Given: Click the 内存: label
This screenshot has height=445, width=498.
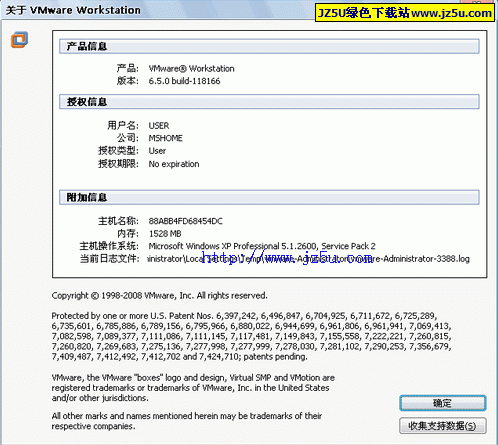Looking at the screenshot, I should 127,233.
